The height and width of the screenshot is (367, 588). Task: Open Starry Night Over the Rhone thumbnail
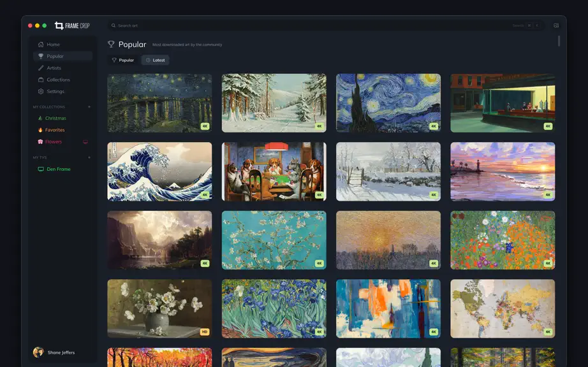[x=159, y=103]
